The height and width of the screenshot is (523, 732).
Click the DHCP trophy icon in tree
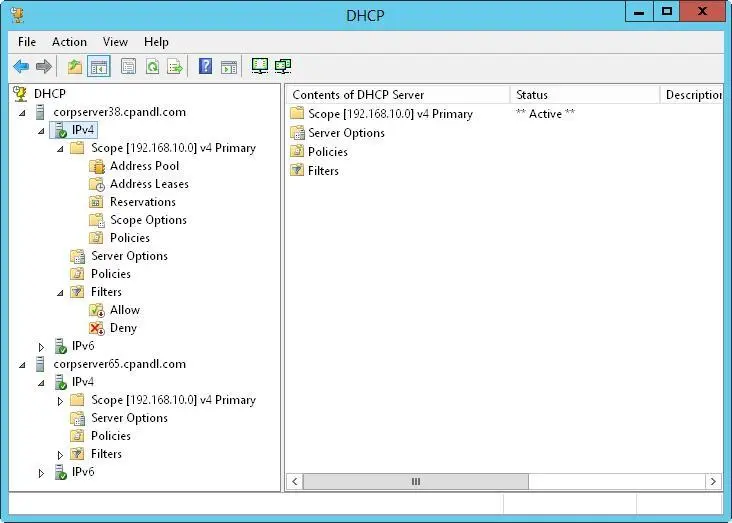click(20, 94)
